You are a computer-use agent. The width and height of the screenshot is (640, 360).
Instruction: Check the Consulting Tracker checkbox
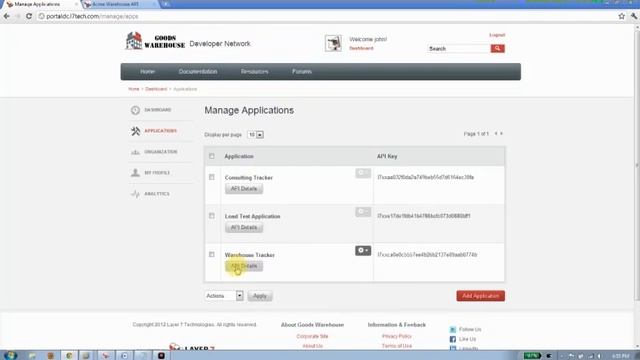211,177
